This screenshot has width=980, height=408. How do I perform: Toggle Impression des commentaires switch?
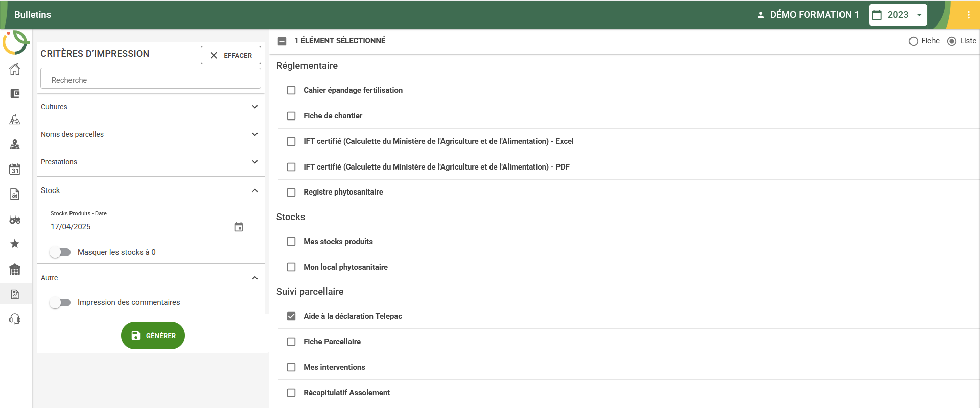point(60,302)
